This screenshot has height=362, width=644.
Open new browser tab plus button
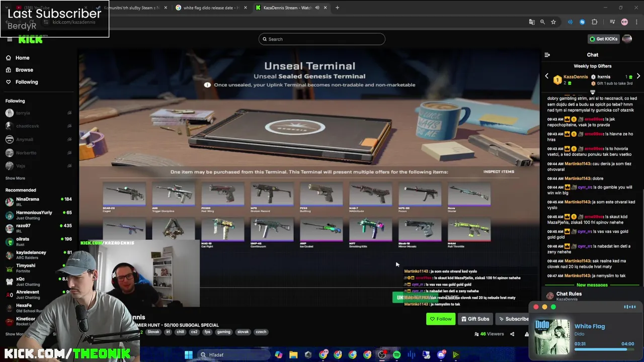pos(338,8)
